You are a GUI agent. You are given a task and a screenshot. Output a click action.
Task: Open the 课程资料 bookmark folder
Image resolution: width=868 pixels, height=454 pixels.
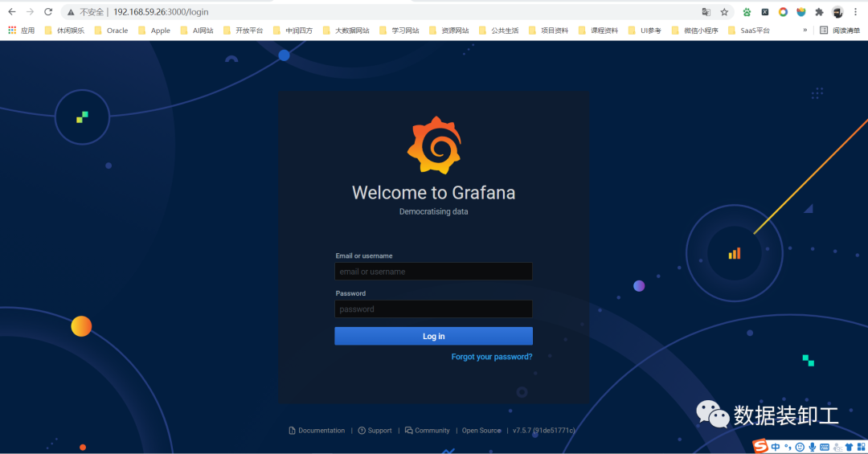[x=598, y=31]
